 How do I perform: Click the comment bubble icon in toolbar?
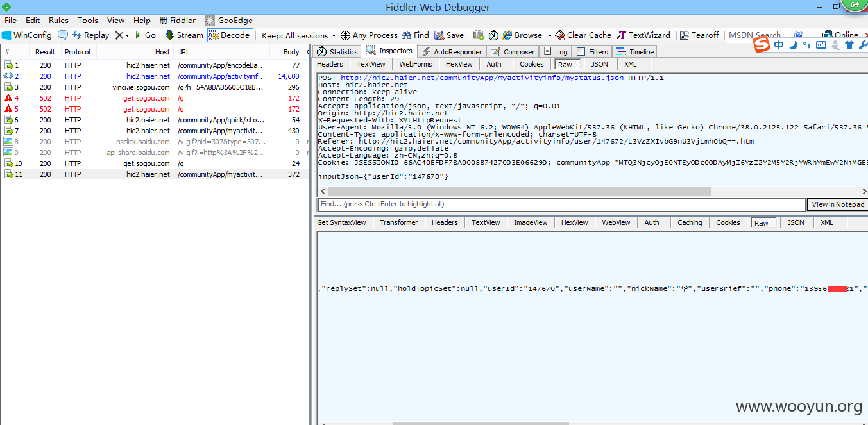click(63, 35)
